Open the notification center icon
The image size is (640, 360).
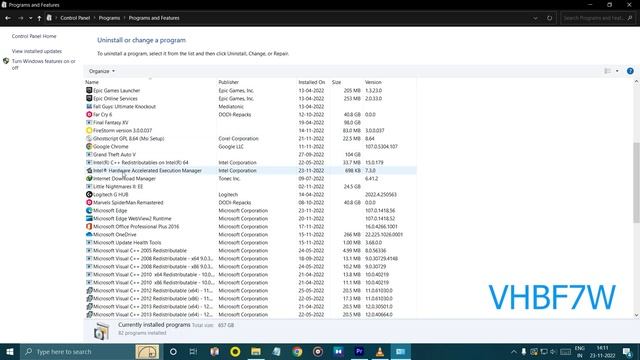pyautogui.click(x=627, y=351)
